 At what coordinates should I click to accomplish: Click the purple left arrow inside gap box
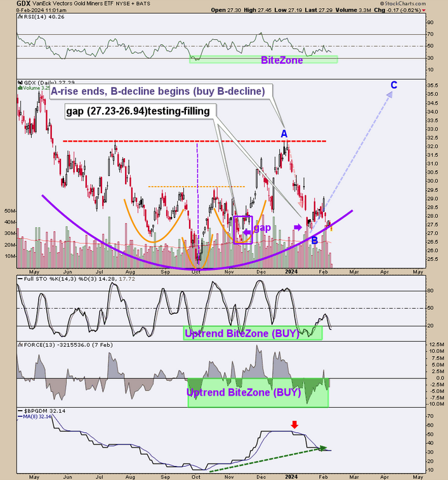[x=247, y=232]
